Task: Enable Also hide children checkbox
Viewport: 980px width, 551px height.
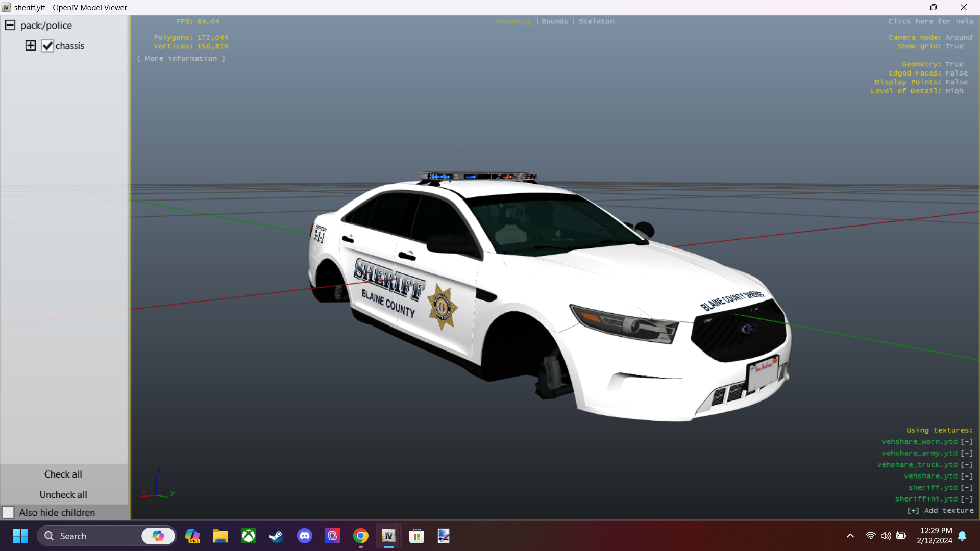Action: 8,512
